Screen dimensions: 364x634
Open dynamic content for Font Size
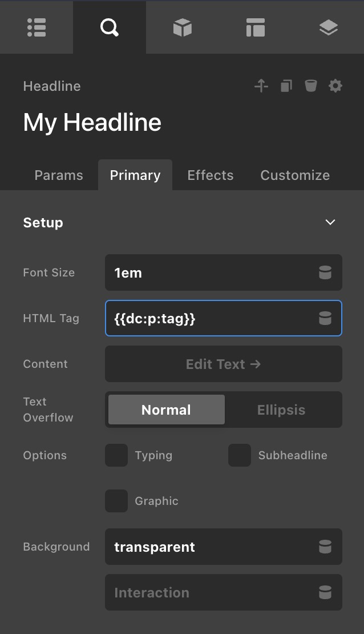(x=325, y=273)
